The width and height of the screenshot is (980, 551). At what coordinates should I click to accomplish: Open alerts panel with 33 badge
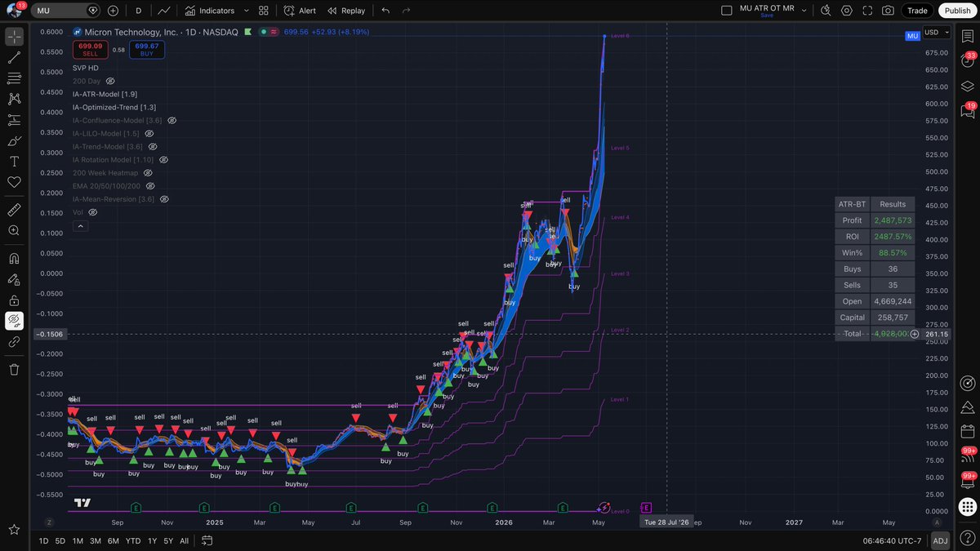[968, 61]
